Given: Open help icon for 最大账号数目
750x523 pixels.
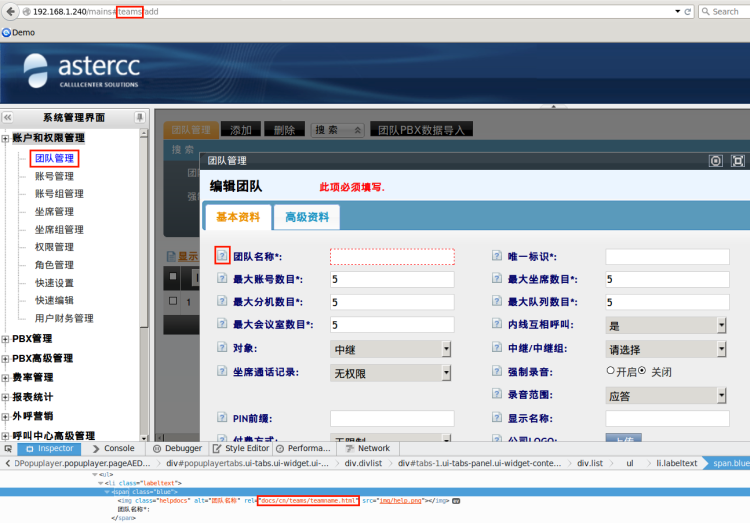Looking at the screenshot, I should coord(222,278).
